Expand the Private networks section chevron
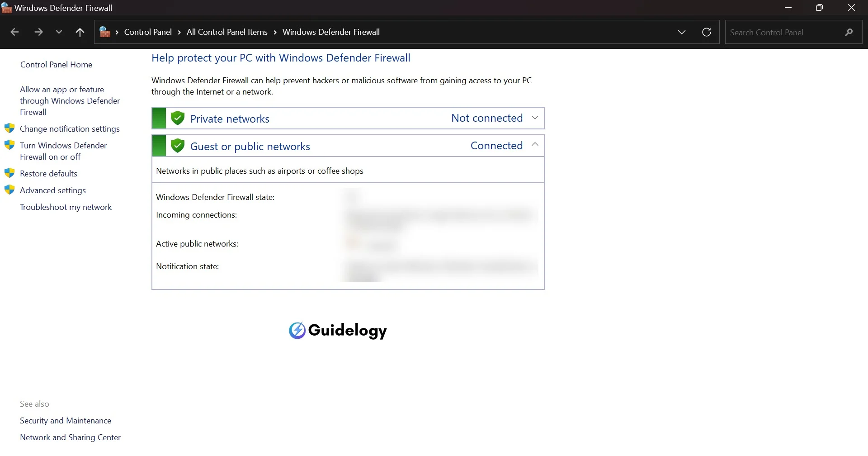Image resolution: width=868 pixels, height=456 pixels. coord(535,118)
